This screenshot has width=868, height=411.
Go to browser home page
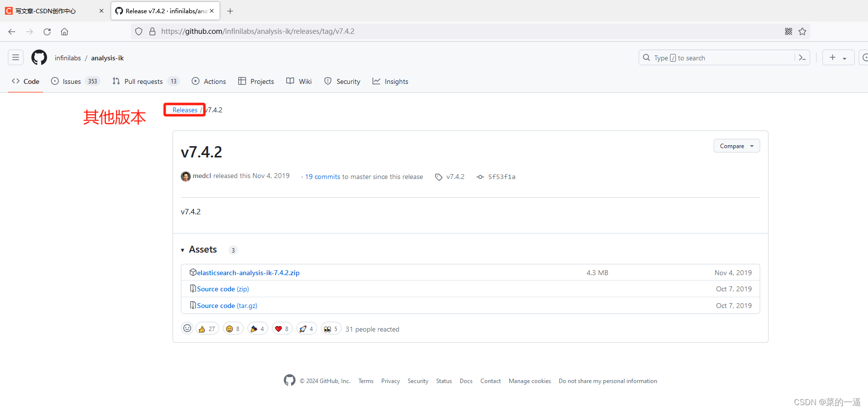[x=64, y=31]
